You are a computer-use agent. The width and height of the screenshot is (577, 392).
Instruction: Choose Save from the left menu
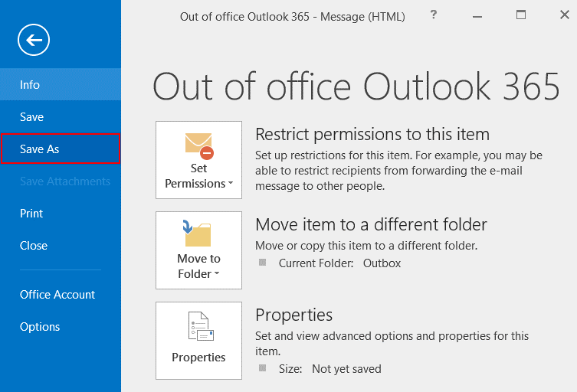pos(31,117)
